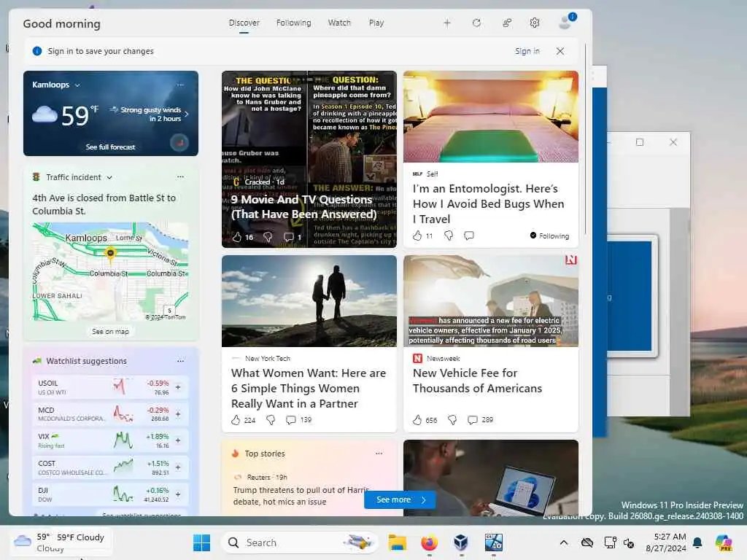Dismiss the sign-in banner

(560, 51)
